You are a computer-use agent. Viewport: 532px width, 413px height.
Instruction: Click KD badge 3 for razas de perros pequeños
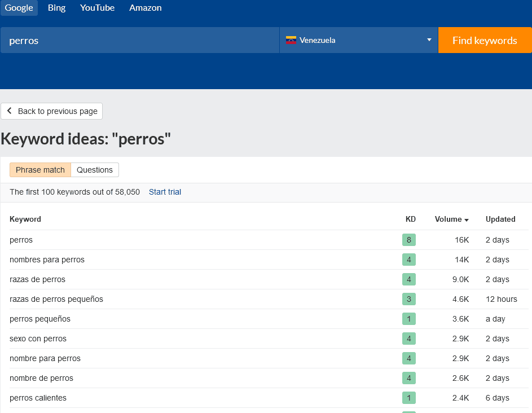click(409, 299)
